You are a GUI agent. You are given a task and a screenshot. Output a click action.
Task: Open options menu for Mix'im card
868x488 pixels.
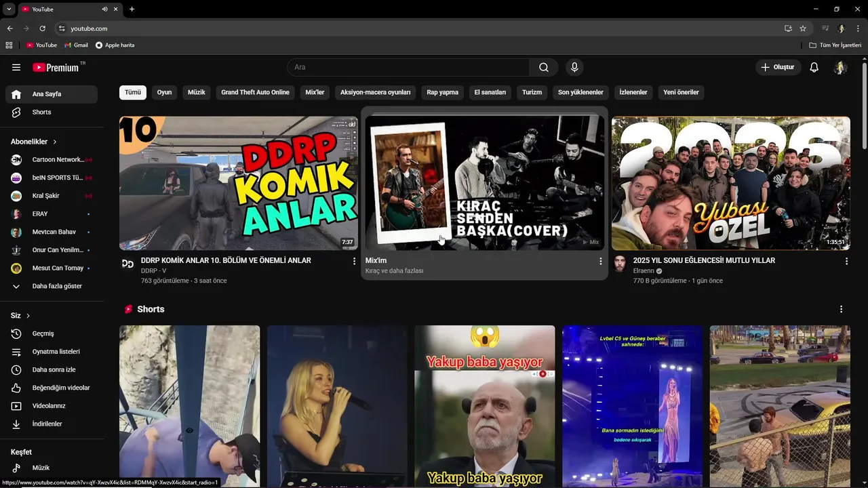click(x=600, y=261)
